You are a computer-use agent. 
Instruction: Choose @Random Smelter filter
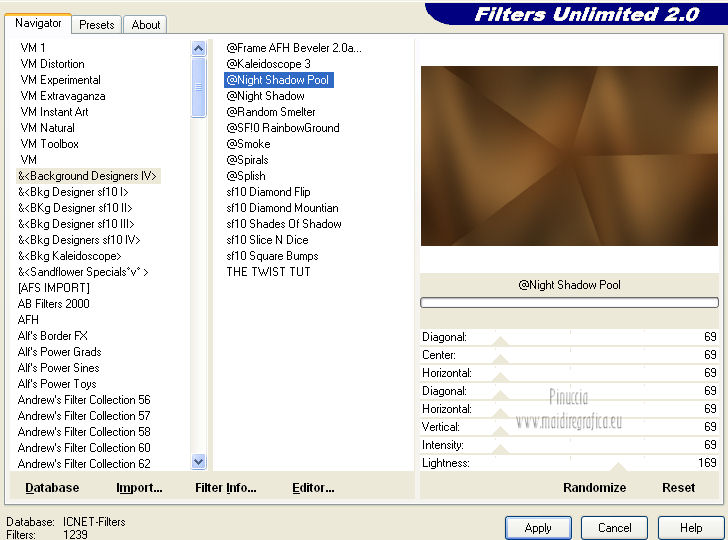(271, 112)
